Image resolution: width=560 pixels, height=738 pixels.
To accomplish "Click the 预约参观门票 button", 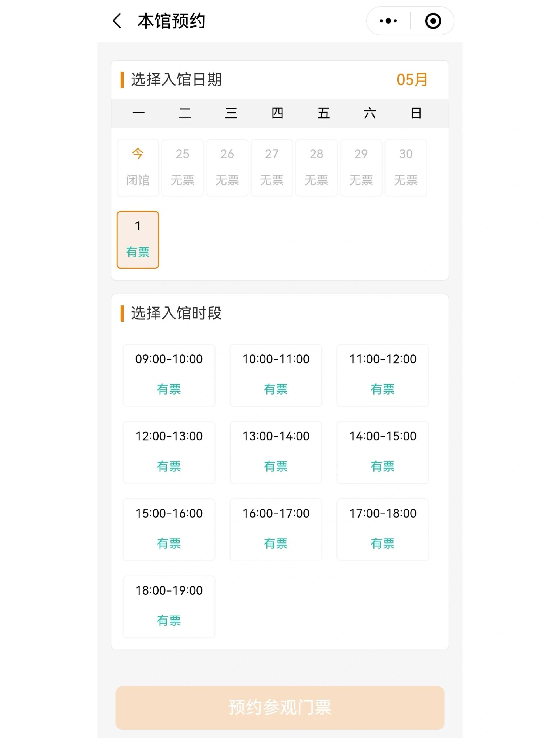I will (x=280, y=708).
